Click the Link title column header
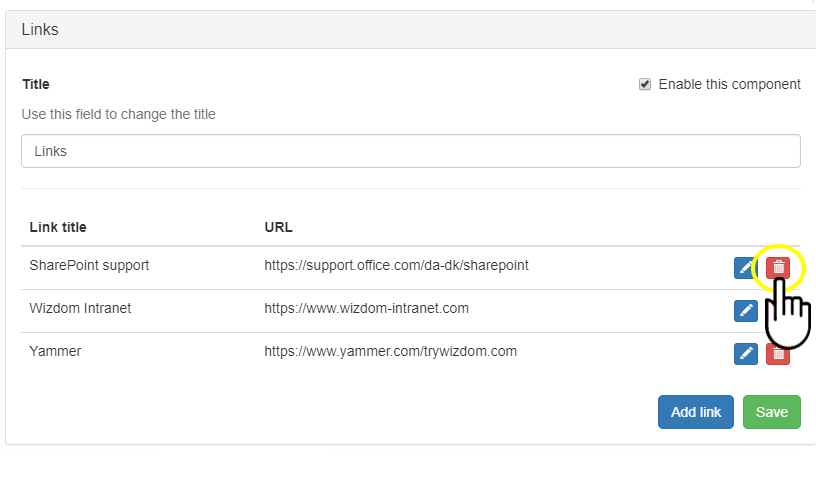Screen dimensions: 816x492 coord(58,227)
